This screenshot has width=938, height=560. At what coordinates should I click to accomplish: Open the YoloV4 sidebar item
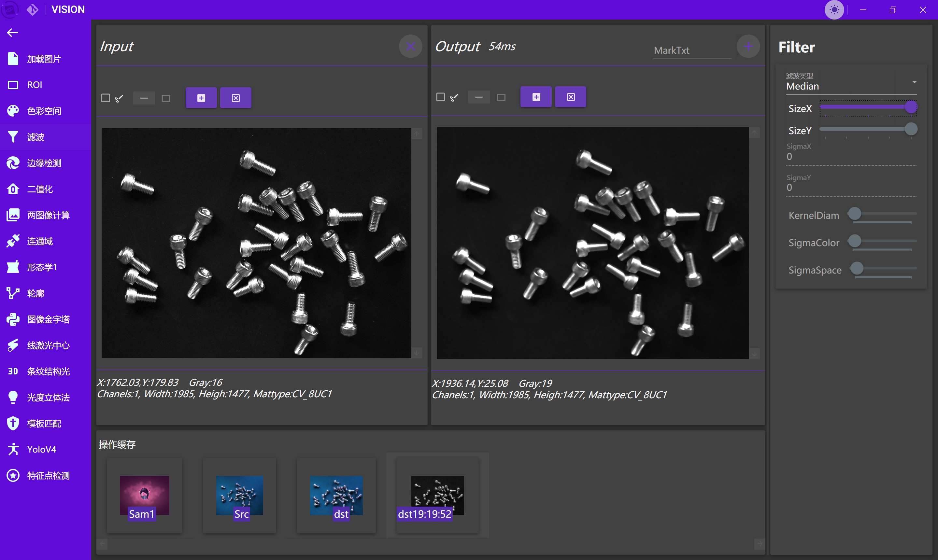tap(41, 449)
